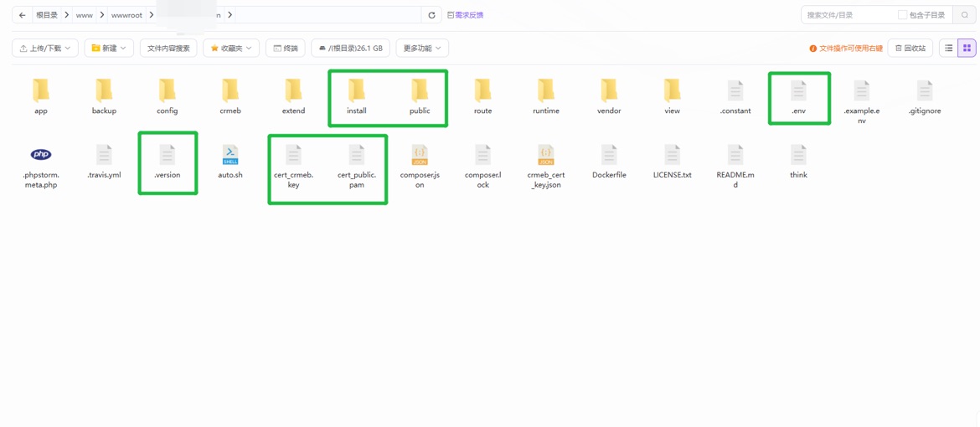Select the .phpstorm.meta.php PHP icon
Viewport: 980px width, 427px height.
pyautogui.click(x=41, y=154)
